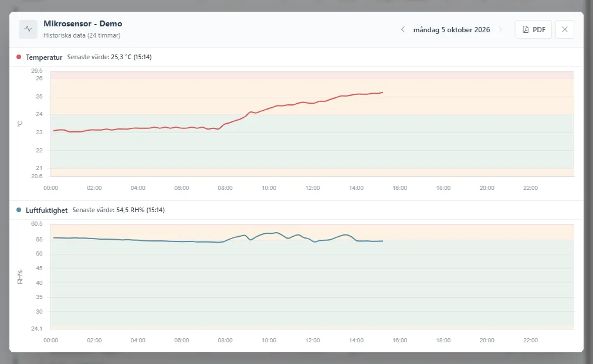Click the end of the red temperature line

click(382, 92)
